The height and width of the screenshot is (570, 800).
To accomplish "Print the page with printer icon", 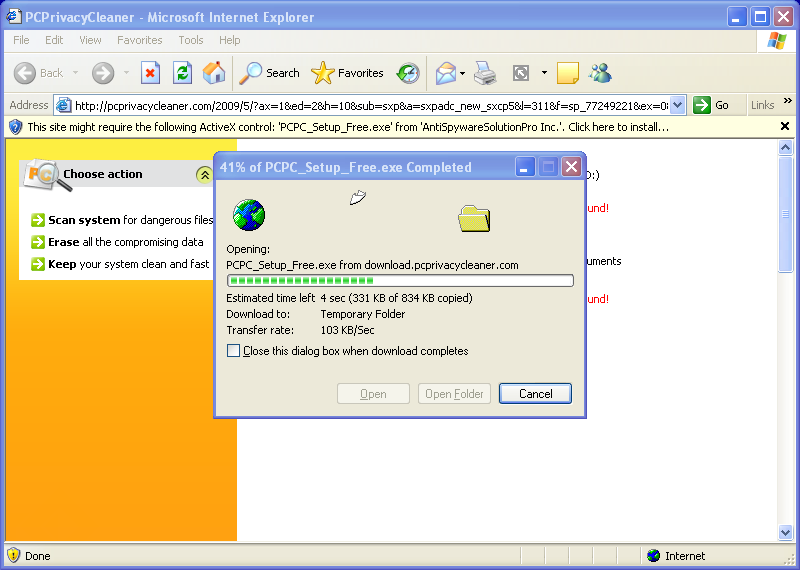I will [485, 73].
